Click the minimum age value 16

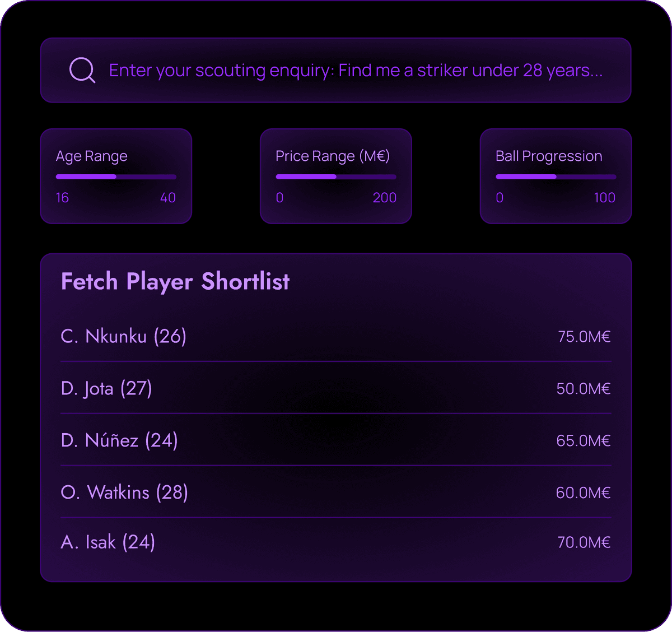coord(62,198)
